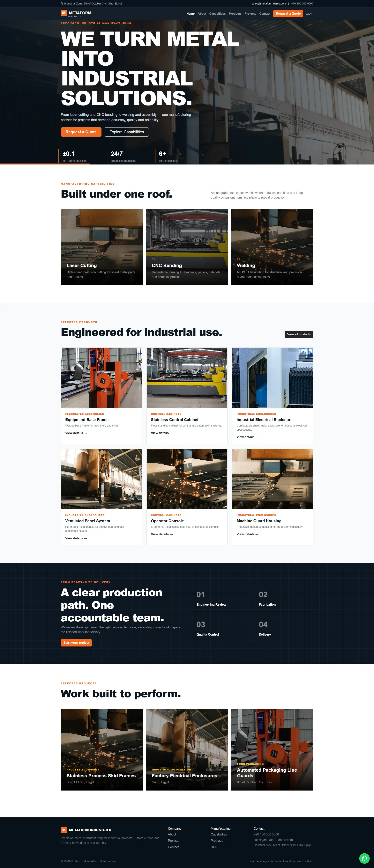Go to Capabilities in the header nav
Screen dimensions: 374x868
[x=217, y=14]
